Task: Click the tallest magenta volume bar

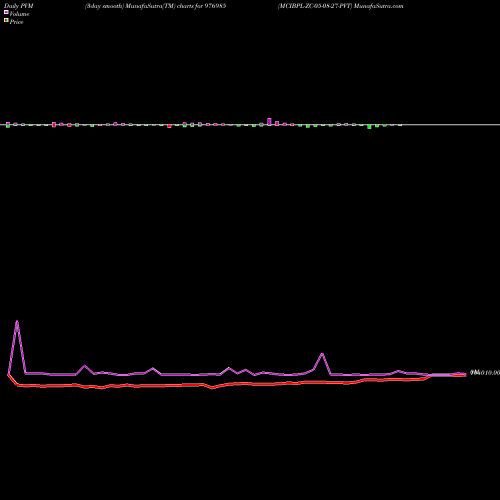Action: tap(269, 121)
